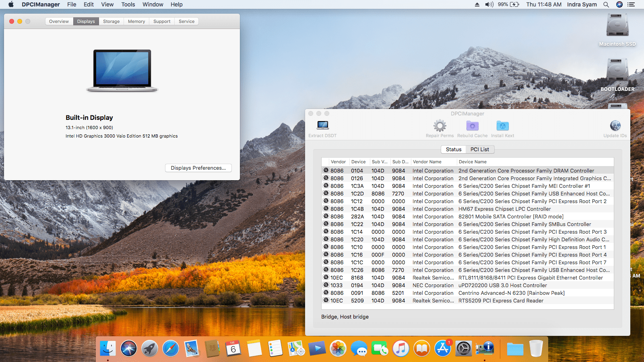Launch Safari from the Dock
This screenshot has width=644, height=362.
tap(171, 348)
